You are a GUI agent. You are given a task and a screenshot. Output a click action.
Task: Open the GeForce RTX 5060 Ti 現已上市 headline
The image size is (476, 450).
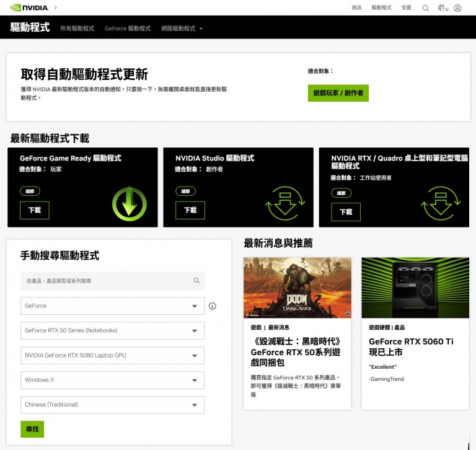coord(411,346)
